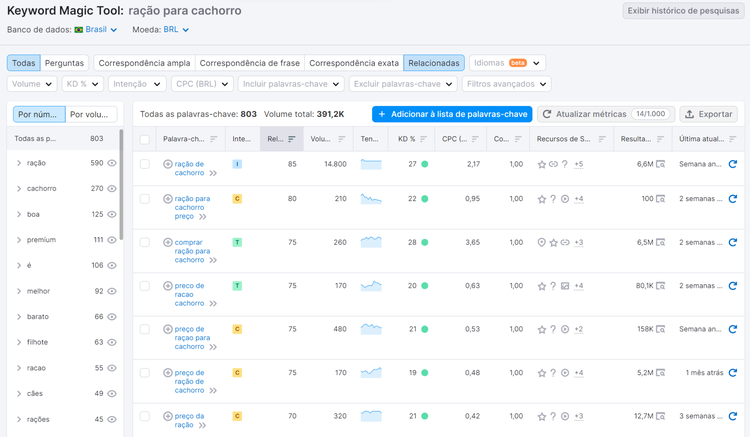The width and height of the screenshot is (750, 437).
Task: Sort by Palavra-chave column icon
Action: pos(213,139)
